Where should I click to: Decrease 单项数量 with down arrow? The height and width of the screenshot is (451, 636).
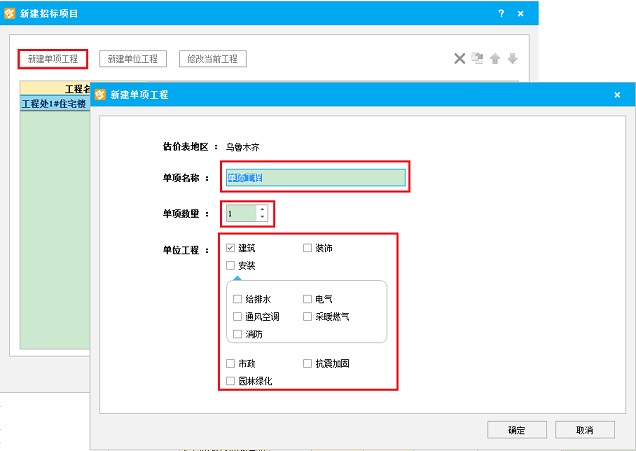(262, 217)
